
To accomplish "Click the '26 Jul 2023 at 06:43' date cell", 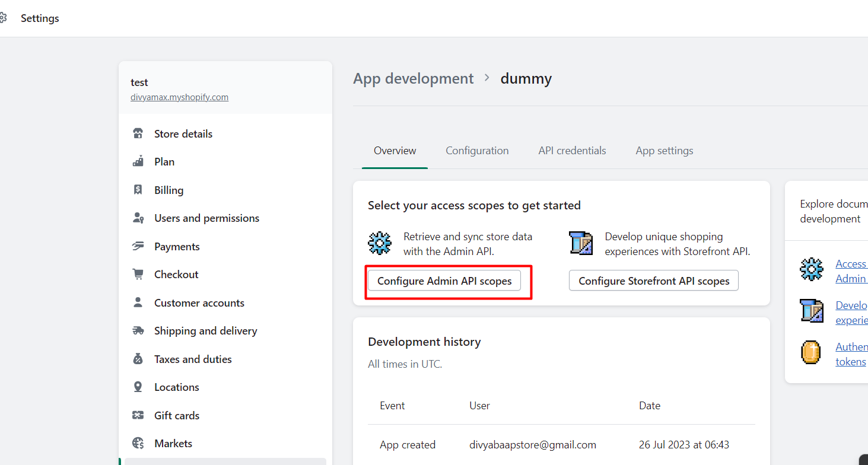I will [x=684, y=444].
